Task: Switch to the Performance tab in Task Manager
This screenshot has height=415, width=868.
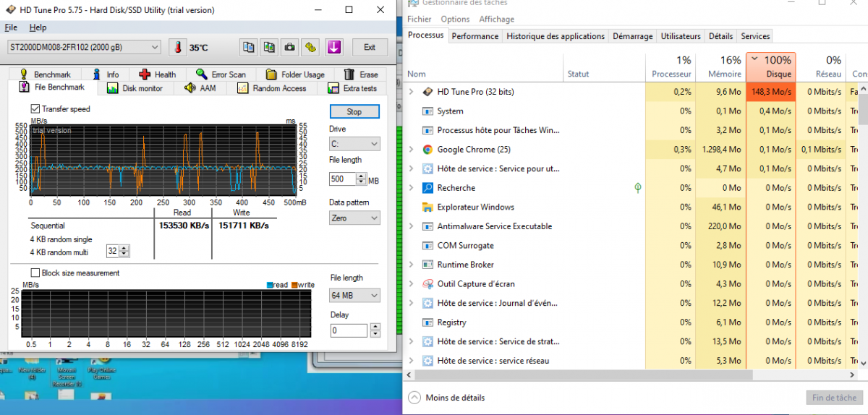Action: click(x=475, y=36)
